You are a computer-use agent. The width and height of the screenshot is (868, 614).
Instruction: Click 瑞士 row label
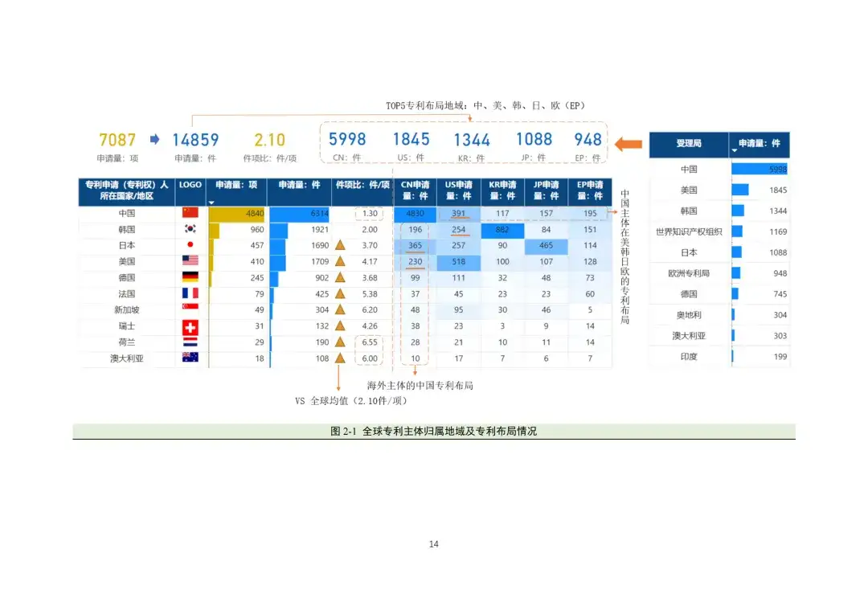126,326
